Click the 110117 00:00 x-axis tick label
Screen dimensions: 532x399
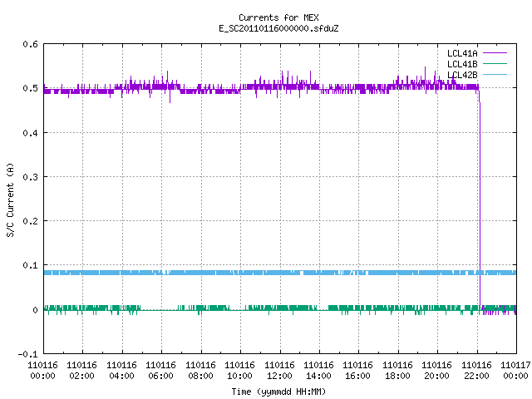(515, 371)
